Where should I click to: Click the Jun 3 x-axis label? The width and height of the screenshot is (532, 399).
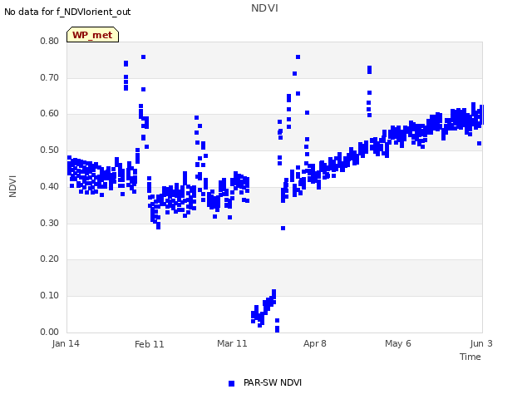pos(481,343)
